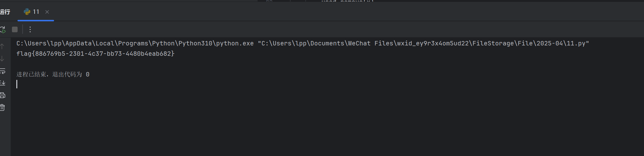Click the 进程已结束 exit code message
Screen dimensions: 644x156
(x=53, y=75)
